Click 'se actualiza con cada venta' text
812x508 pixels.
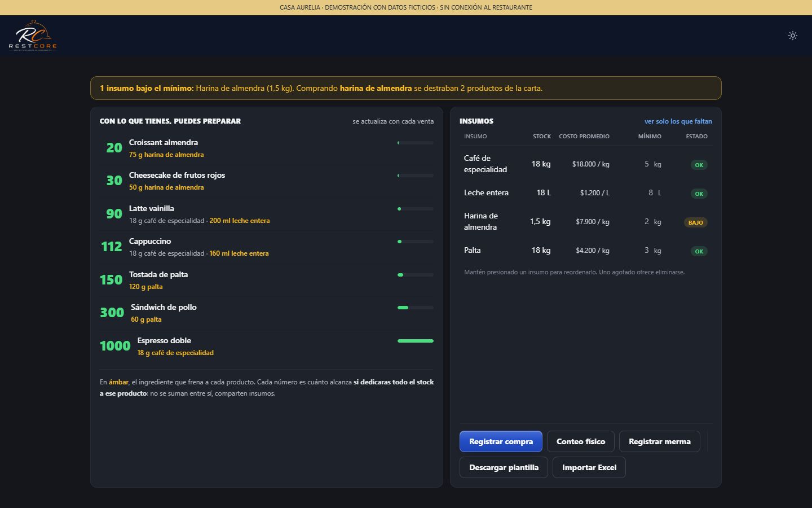pyautogui.click(x=393, y=121)
